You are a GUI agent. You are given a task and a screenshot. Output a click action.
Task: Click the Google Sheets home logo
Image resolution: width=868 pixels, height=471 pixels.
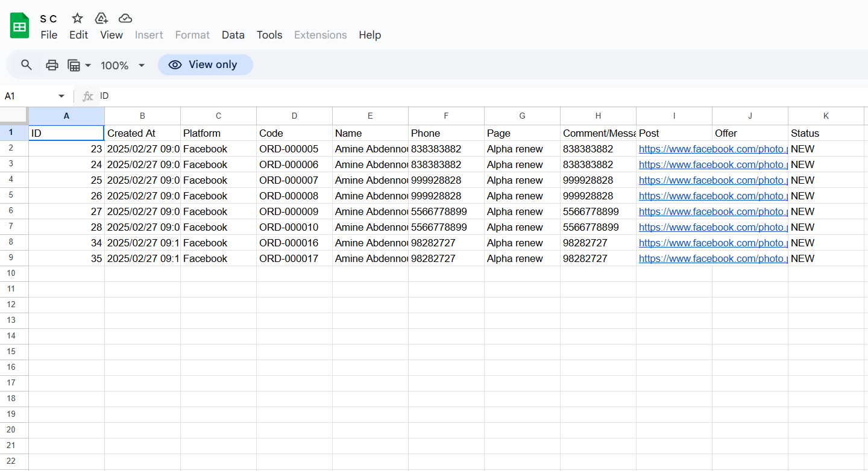click(x=19, y=26)
